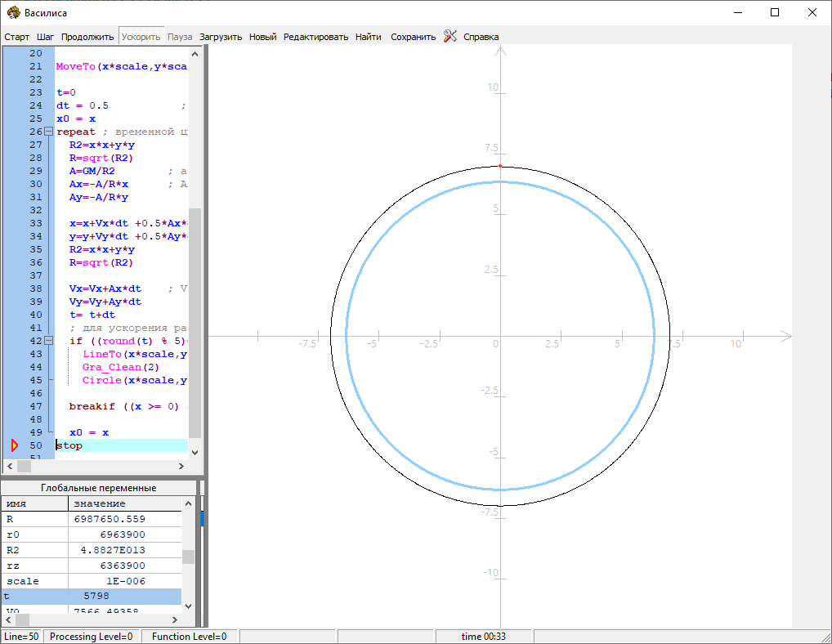Click Загрузить to load a file
Screen dimensions: 832x644
tap(221, 37)
